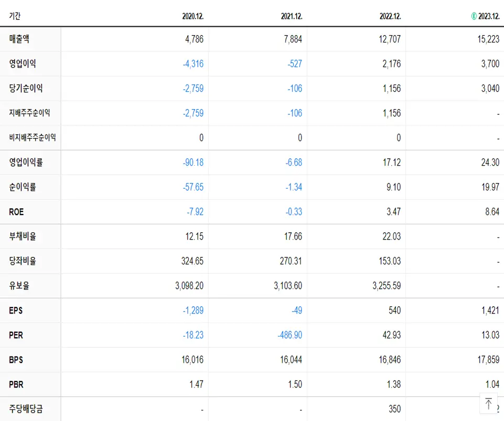Click dividend per share value 350
504x421 pixels.
[395, 409]
